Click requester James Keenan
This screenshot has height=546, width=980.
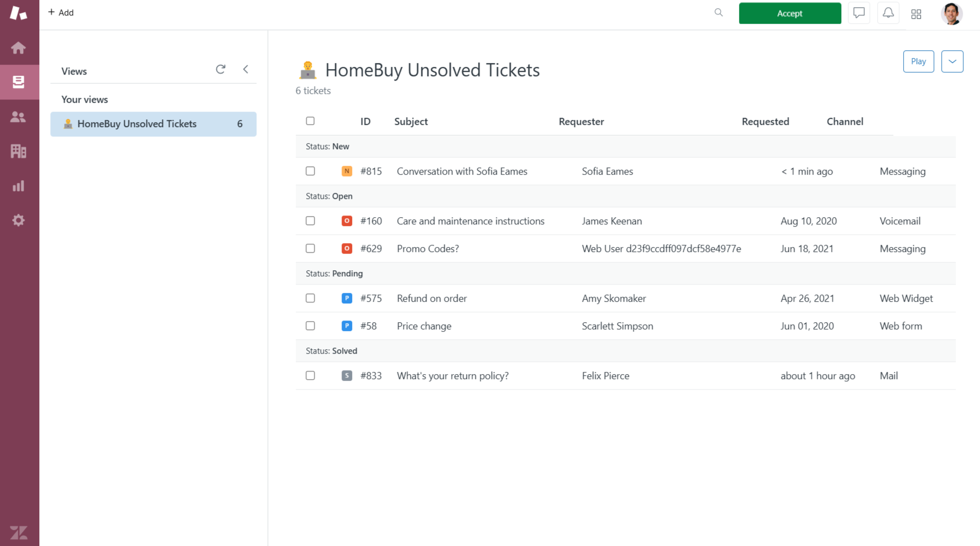pos(611,221)
